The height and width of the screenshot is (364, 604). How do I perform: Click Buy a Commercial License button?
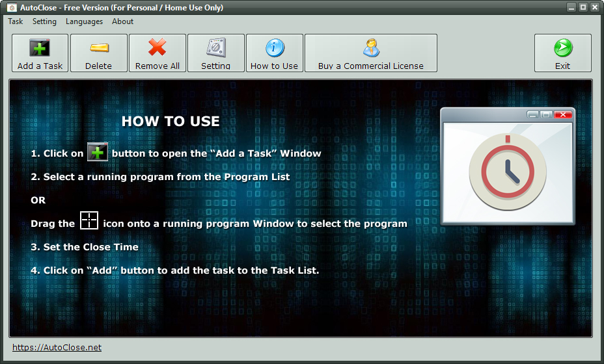pos(370,53)
